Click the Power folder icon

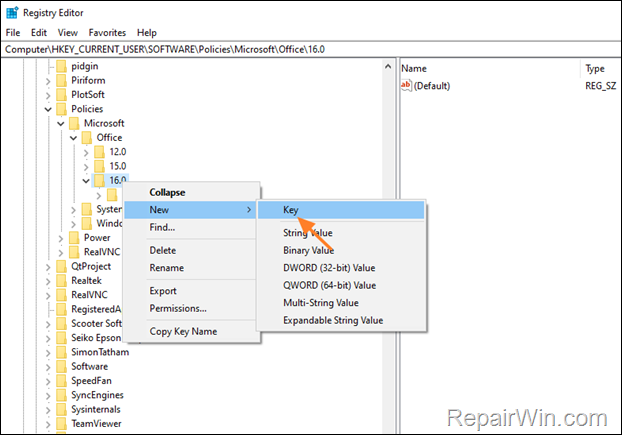[x=74, y=238]
